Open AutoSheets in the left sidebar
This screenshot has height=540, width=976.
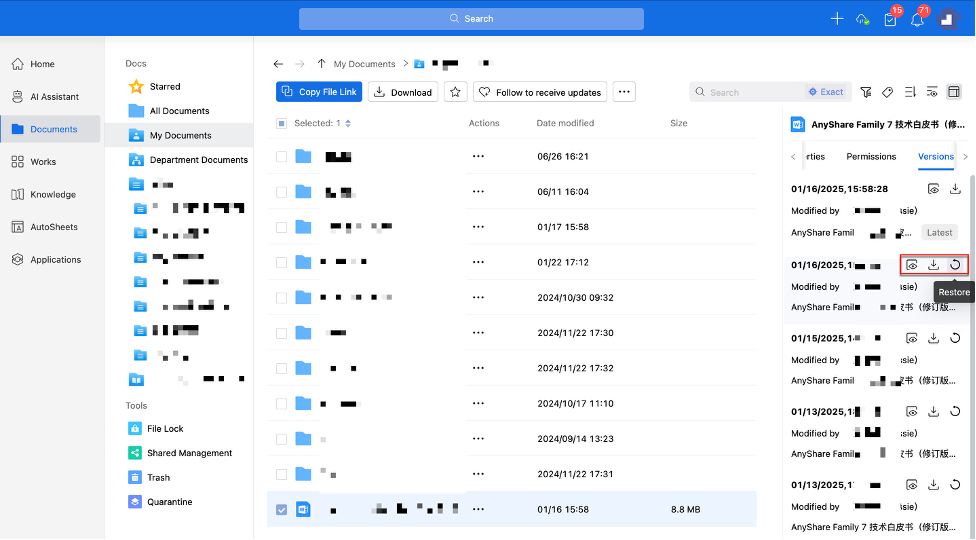(x=52, y=227)
